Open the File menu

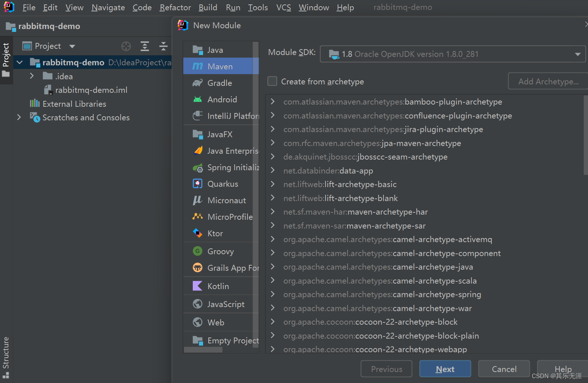point(29,7)
